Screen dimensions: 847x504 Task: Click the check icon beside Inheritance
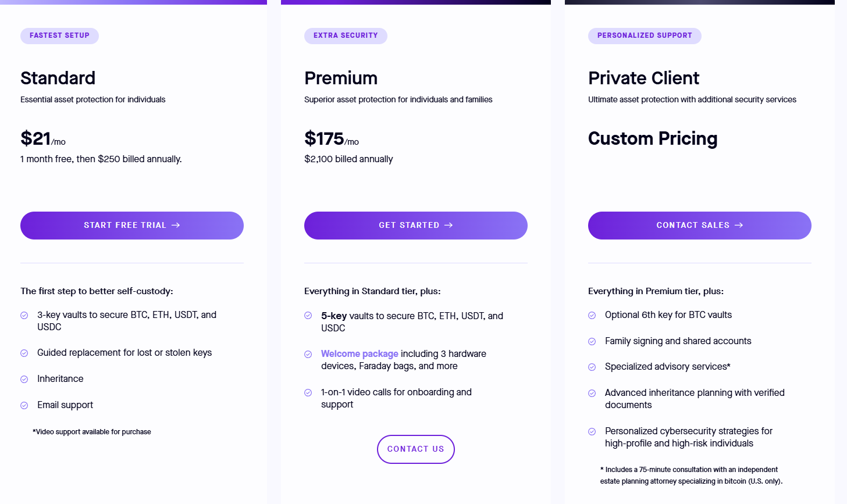[24, 379]
